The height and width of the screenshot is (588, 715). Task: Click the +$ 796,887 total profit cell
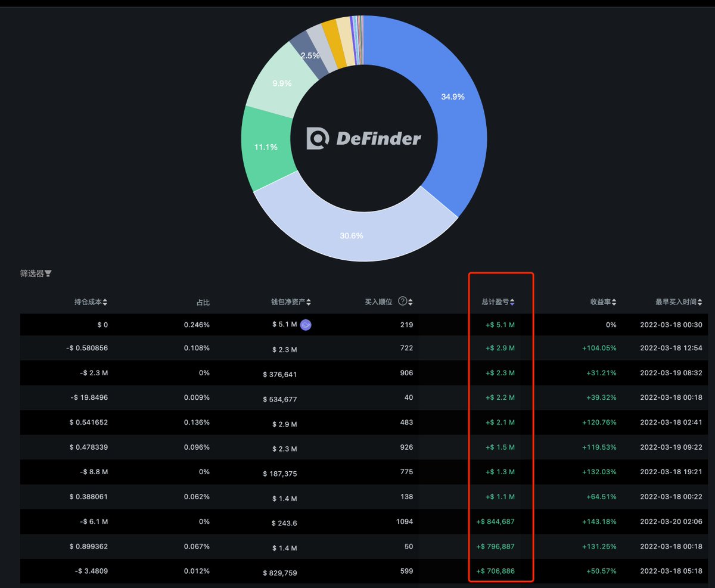point(496,546)
